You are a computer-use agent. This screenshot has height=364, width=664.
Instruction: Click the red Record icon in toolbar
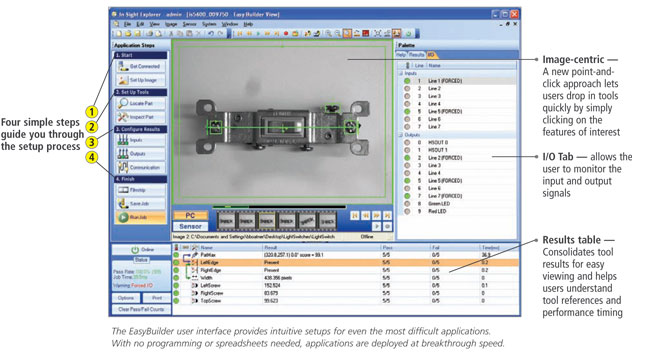tap(286, 33)
